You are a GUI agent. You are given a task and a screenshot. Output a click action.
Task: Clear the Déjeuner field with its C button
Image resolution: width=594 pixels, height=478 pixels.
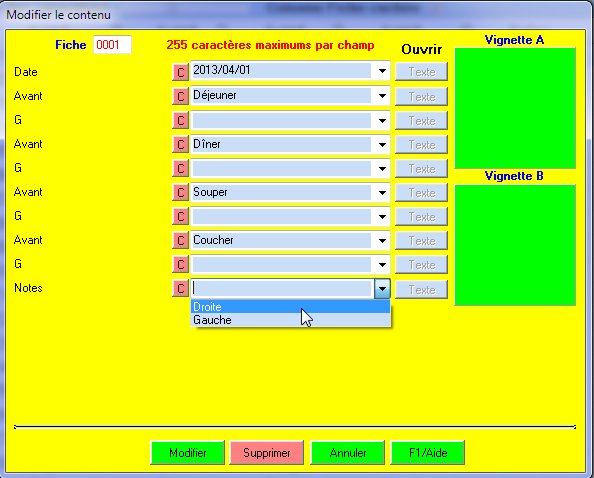pyautogui.click(x=180, y=97)
